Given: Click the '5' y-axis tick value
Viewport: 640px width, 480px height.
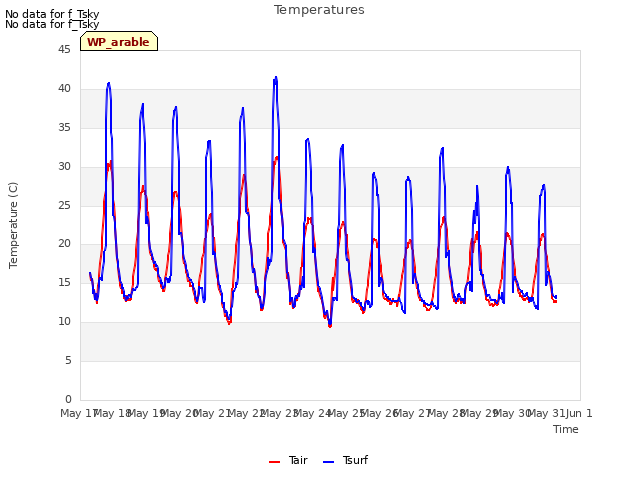Looking at the screenshot, I should coord(68,360).
